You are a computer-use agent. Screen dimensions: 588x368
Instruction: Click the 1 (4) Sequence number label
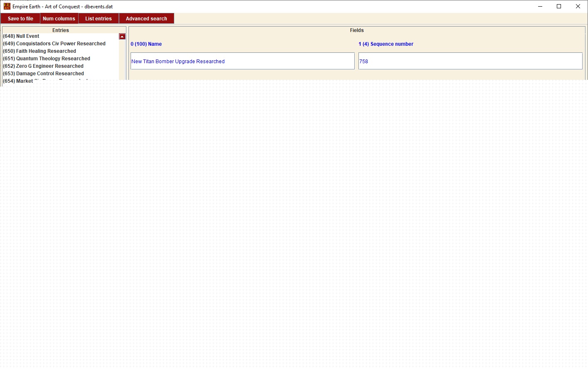386,44
